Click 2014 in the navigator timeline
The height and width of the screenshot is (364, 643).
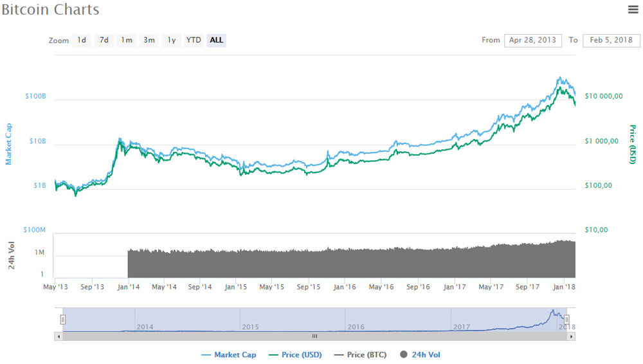[145, 327]
